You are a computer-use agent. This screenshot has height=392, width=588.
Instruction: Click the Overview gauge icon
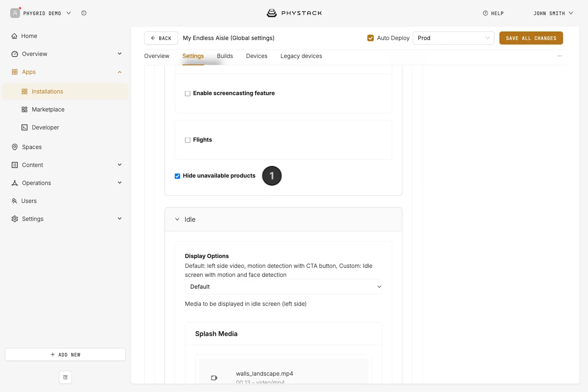15,54
